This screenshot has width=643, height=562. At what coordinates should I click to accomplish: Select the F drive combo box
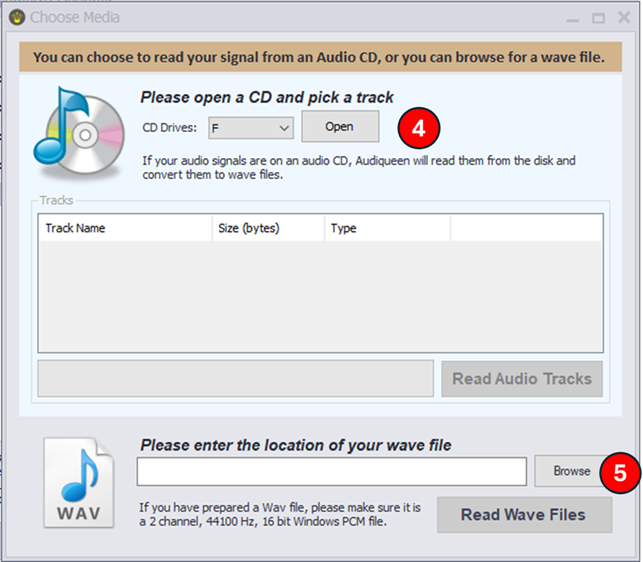251,128
